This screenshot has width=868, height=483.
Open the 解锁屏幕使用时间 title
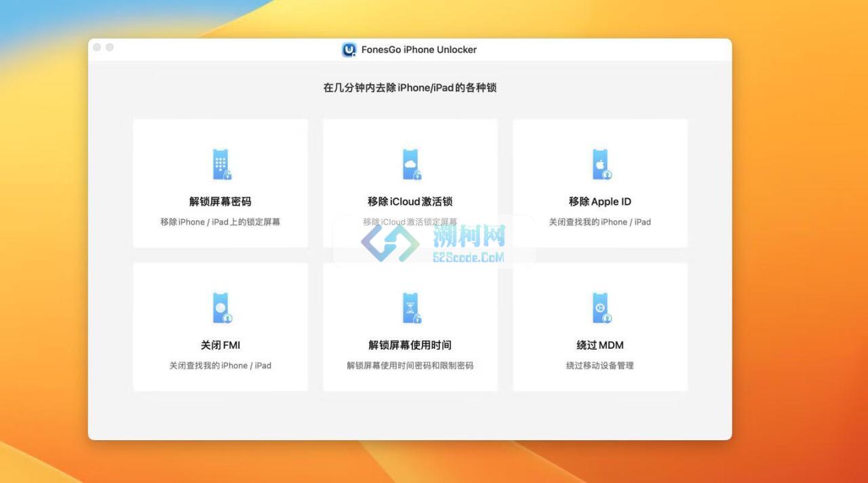pos(410,345)
